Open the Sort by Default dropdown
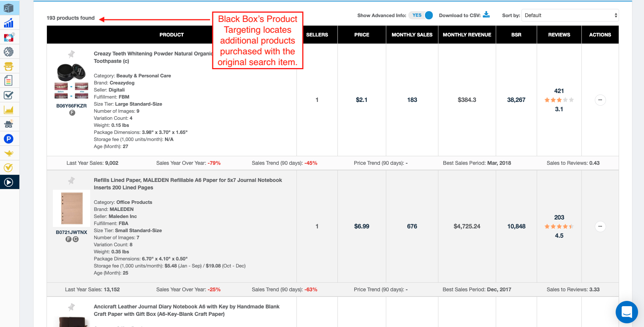The image size is (644, 327). (x=570, y=15)
